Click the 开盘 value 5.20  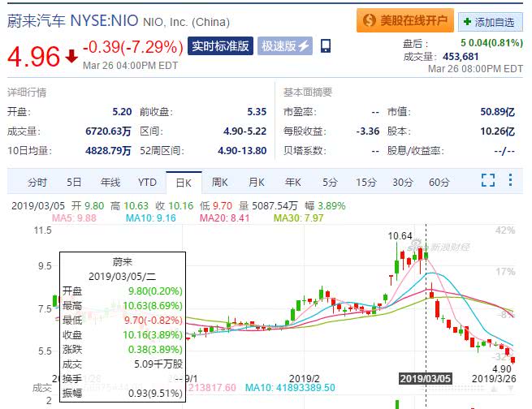[122, 112]
